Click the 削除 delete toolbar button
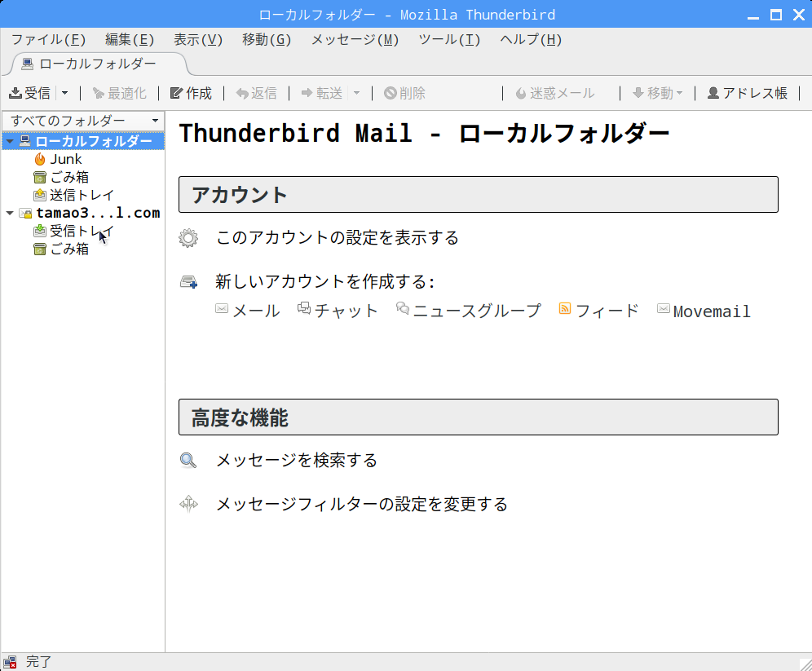This screenshot has height=671, width=812. click(404, 93)
